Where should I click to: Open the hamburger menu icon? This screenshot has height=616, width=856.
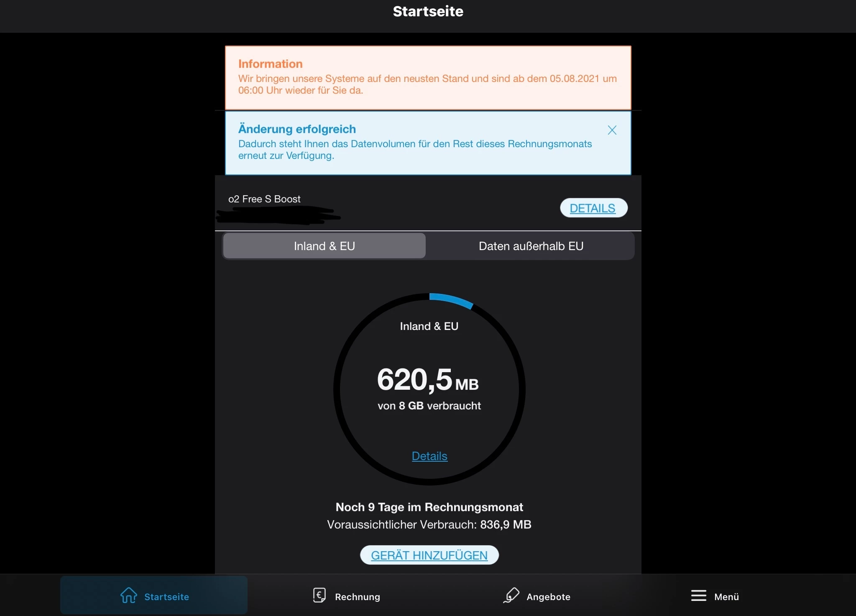click(698, 596)
